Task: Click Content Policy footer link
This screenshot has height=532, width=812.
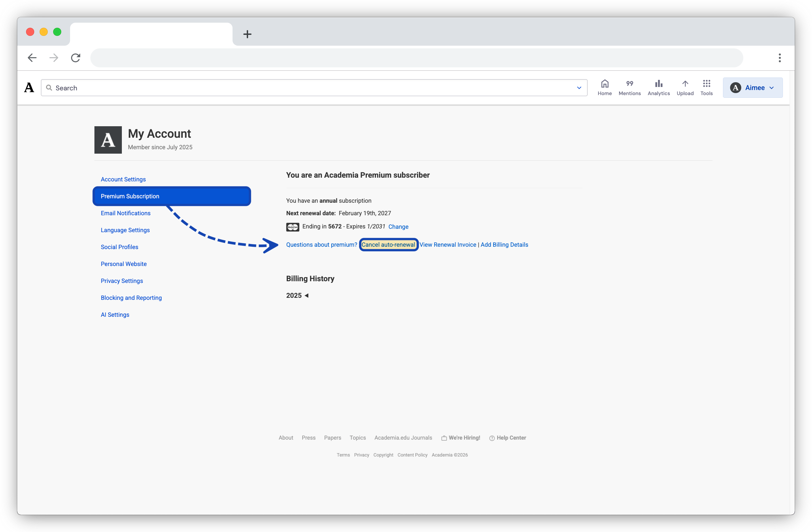Action: click(412, 455)
